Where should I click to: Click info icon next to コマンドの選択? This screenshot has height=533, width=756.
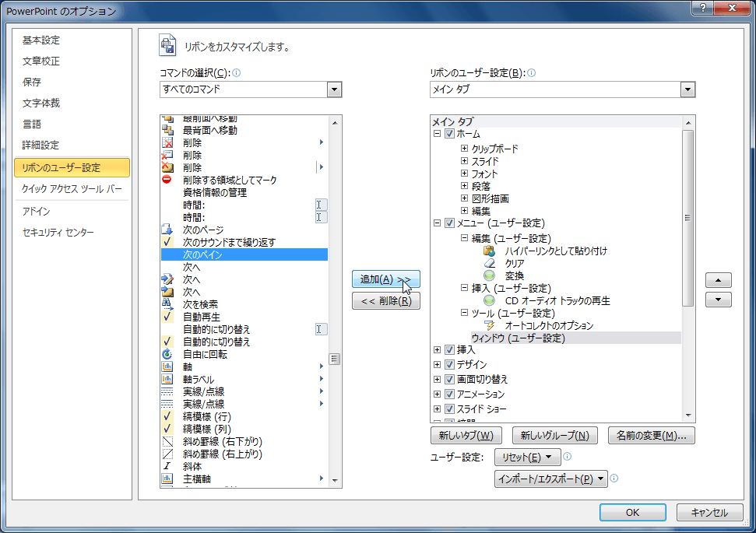(236, 73)
